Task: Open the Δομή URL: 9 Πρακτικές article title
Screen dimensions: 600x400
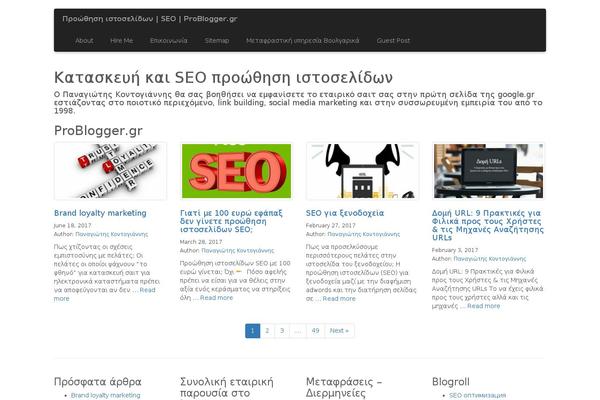Action: pos(488,225)
